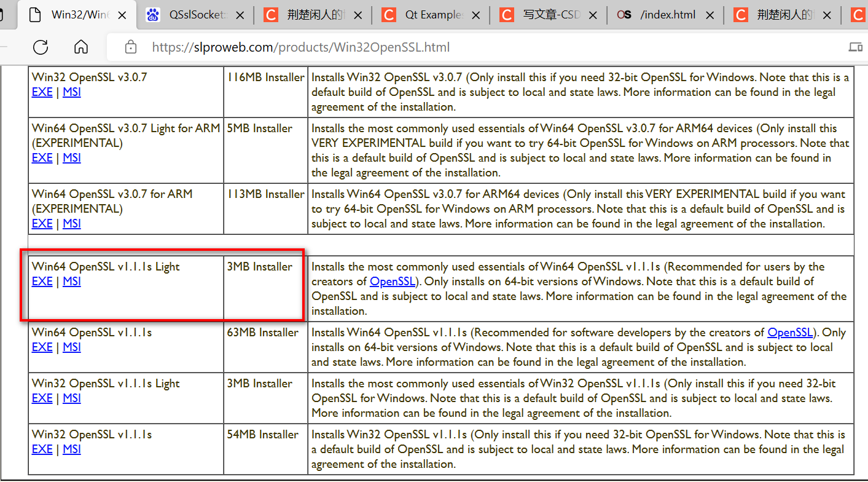Screen dimensions: 868x482
Task: Download MSI for Win64 OpenSSL v1.1.1s Light
Action: coord(72,282)
